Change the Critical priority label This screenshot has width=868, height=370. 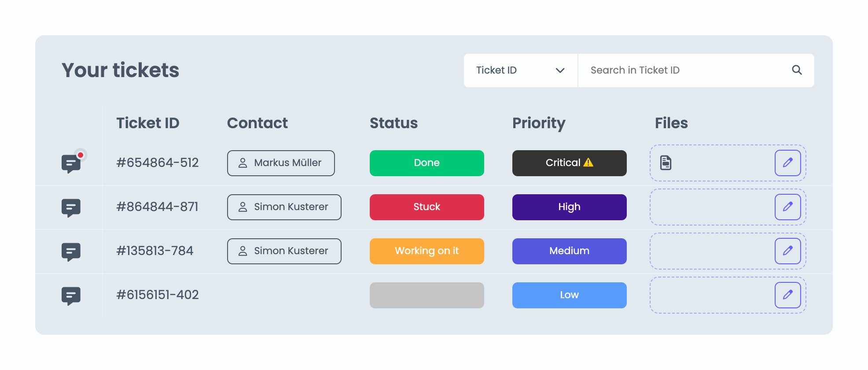tap(569, 163)
